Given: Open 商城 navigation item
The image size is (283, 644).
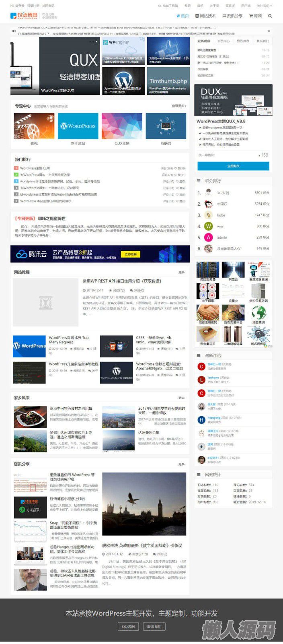Looking at the screenshot, I should click(x=255, y=16).
